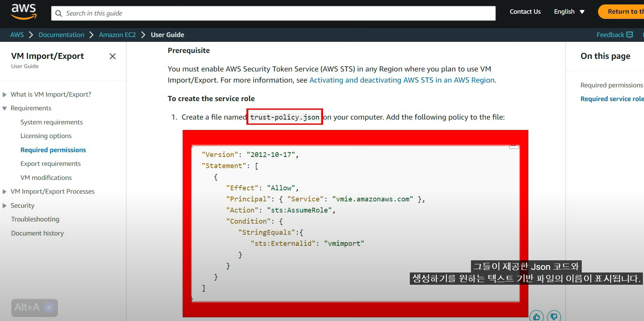Open the Amazon EC2 breadcrumb
This screenshot has height=321, width=644.
pos(117,35)
